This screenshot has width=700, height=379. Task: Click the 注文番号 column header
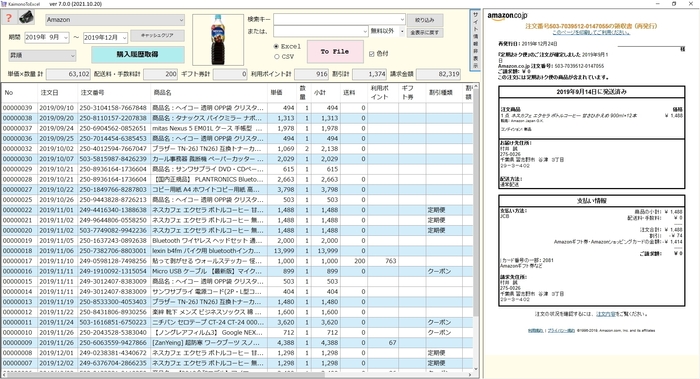coord(114,92)
